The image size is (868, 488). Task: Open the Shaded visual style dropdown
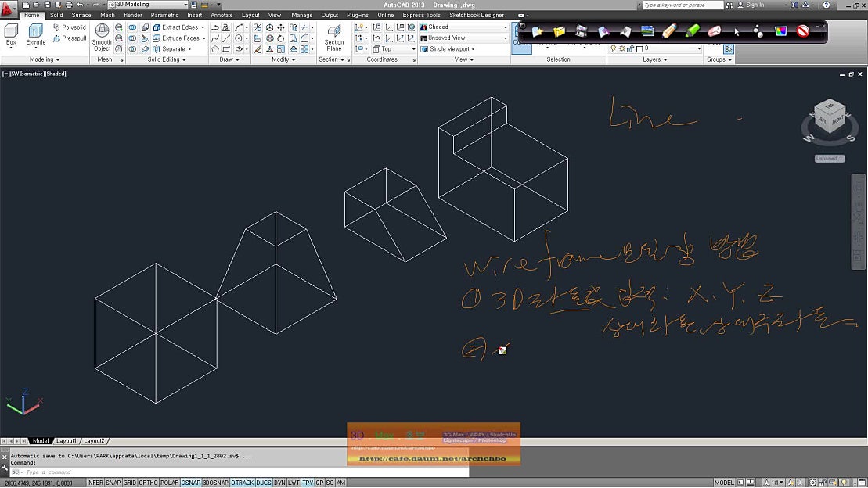[507, 26]
